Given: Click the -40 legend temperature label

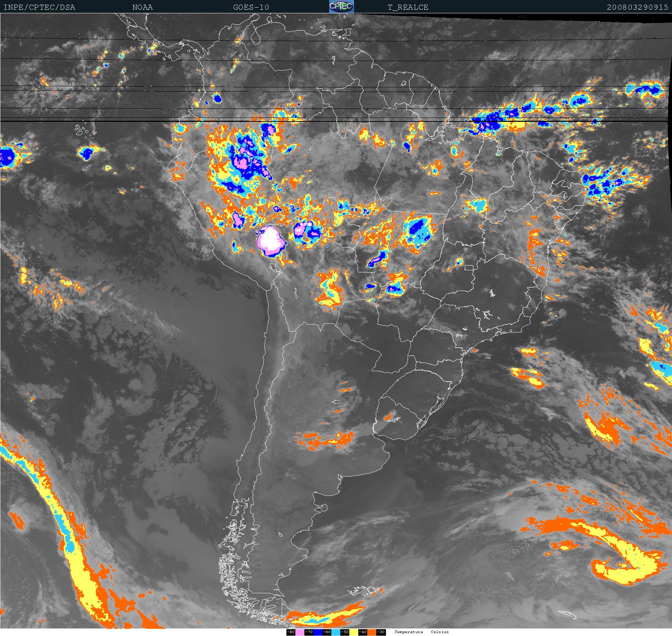Looking at the screenshot, I should [363, 632].
